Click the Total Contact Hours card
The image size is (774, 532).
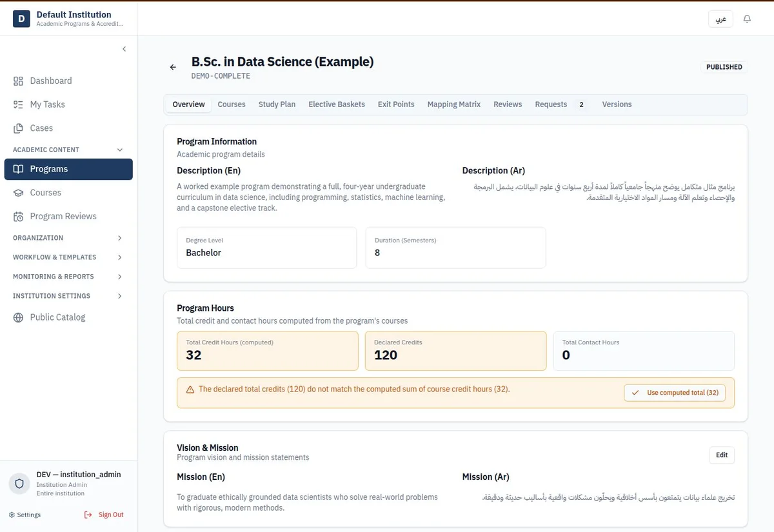click(644, 351)
